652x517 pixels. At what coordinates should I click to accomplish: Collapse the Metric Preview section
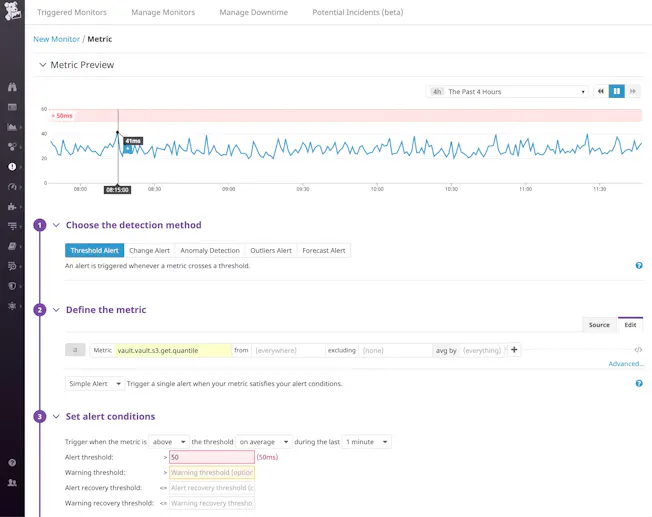(x=42, y=65)
